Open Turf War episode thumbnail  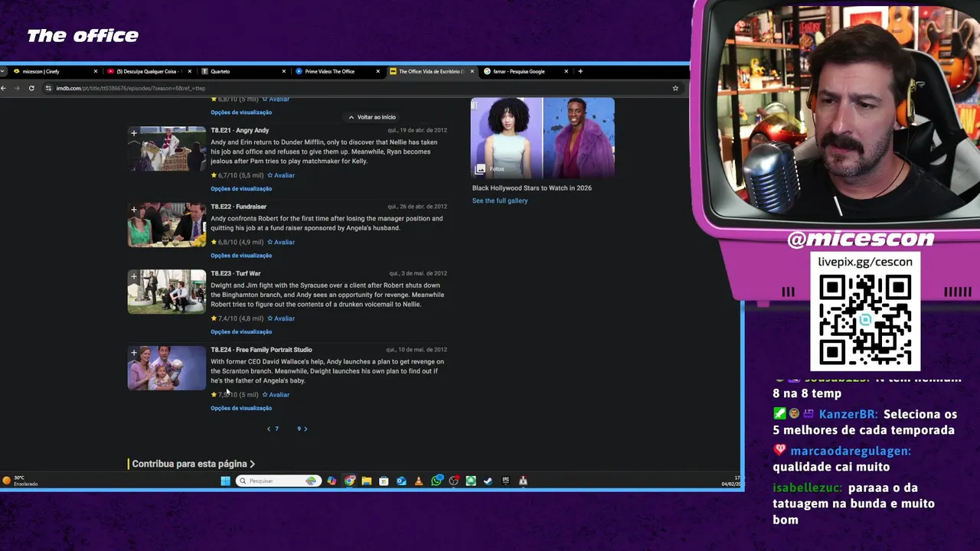pyautogui.click(x=167, y=292)
